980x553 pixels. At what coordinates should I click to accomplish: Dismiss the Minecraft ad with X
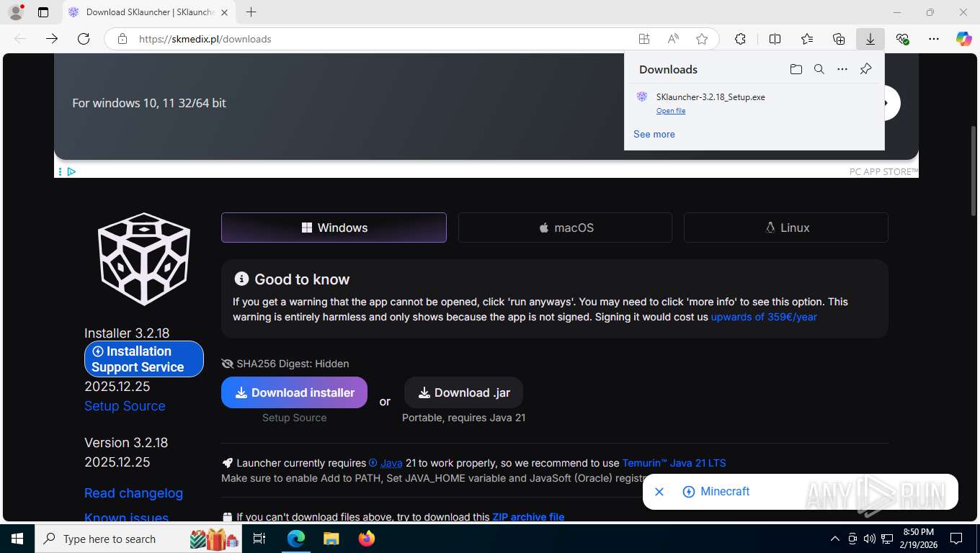[659, 492]
